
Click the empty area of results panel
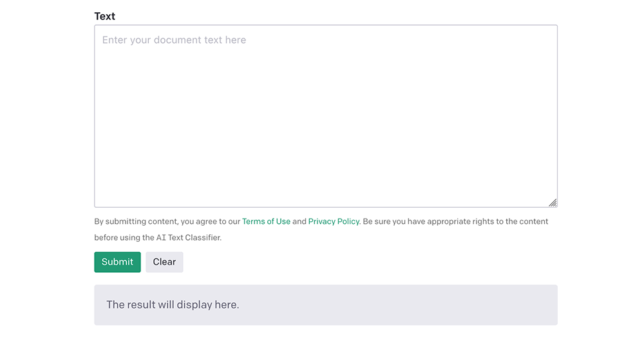[399, 305]
